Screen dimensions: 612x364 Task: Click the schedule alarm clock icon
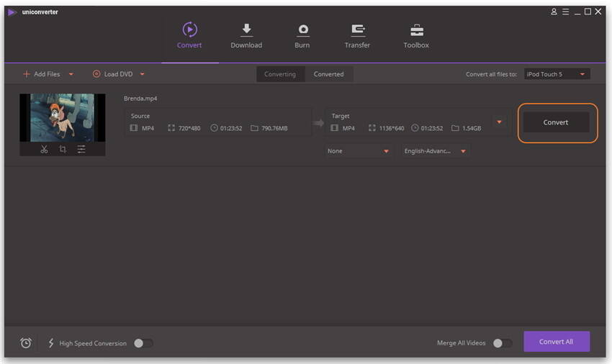click(26, 343)
